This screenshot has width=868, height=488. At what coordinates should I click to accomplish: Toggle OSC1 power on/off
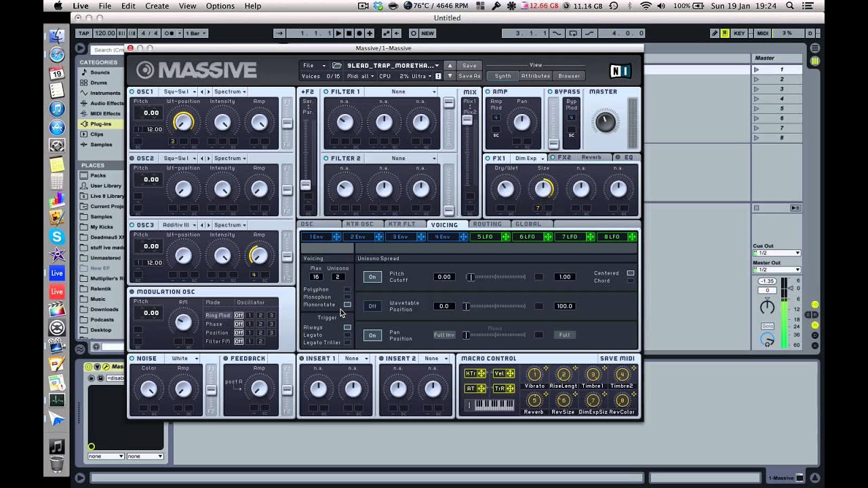tap(132, 91)
